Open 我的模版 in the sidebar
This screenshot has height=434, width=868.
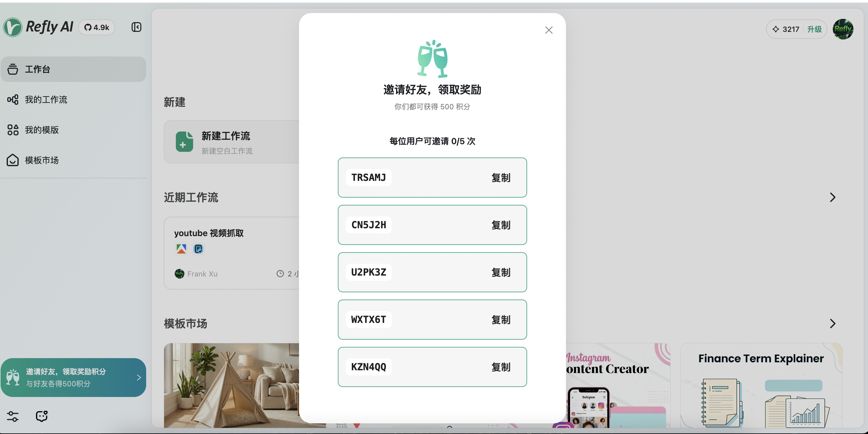click(x=42, y=130)
